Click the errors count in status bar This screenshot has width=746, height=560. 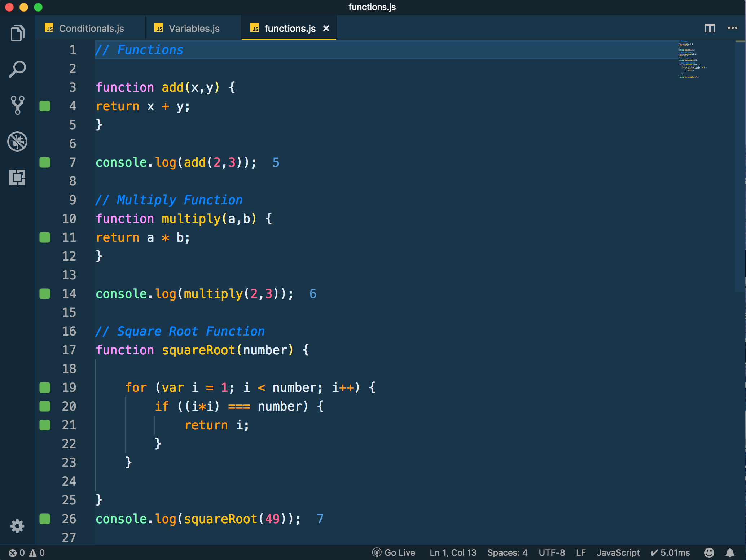click(x=17, y=553)
